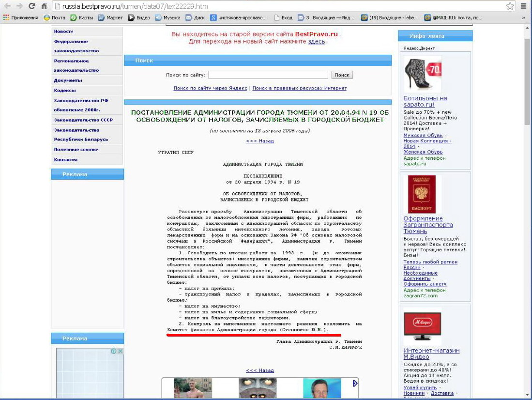Click the M.Видео TV ad image
The width and height of the screenshot is (532, 400).
(x=423, y=326)
